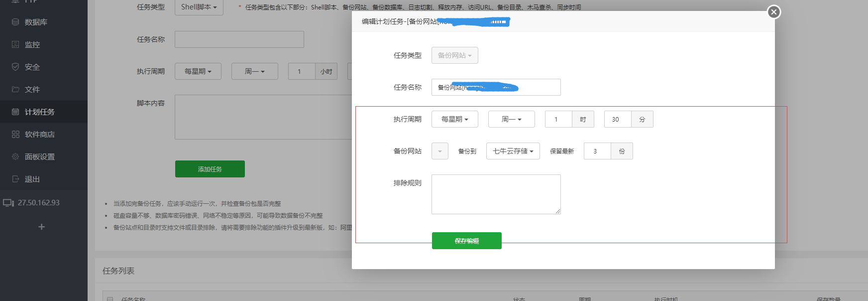Open the background 每星期 cycle dropdown
This screenshot has height=301, width=868.
(198, 71)
